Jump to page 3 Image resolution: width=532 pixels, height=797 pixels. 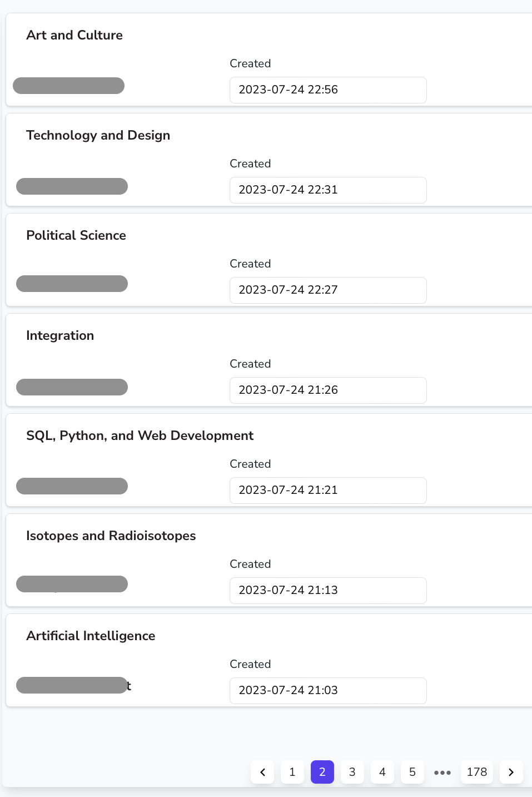tap(352, 772)
